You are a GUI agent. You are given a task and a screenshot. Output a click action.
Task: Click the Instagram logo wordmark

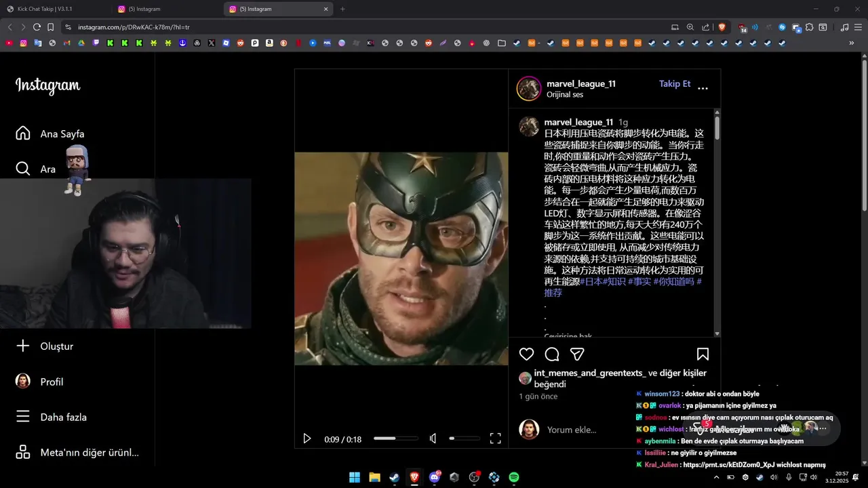(x=47, y=85)
